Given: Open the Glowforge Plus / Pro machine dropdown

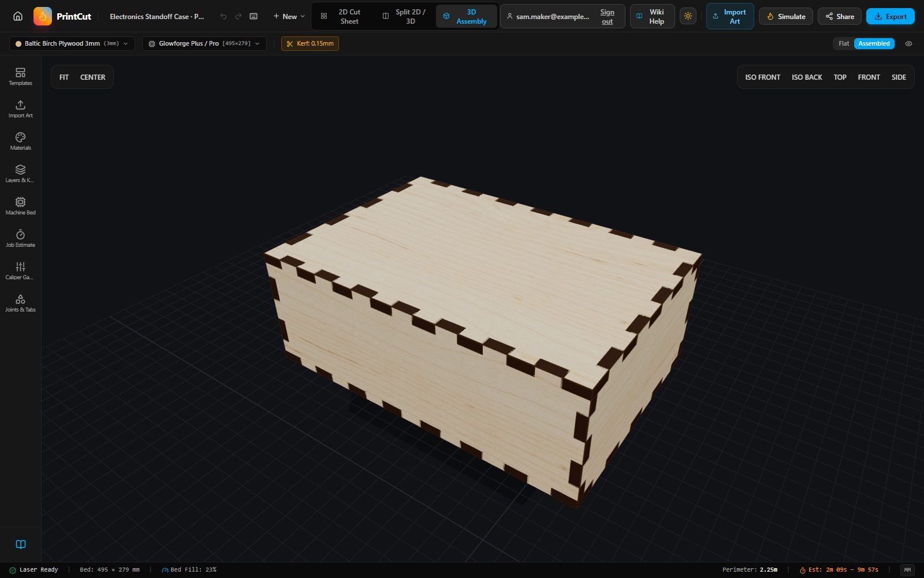Looking at the screenshot, I should click(204, 43).
